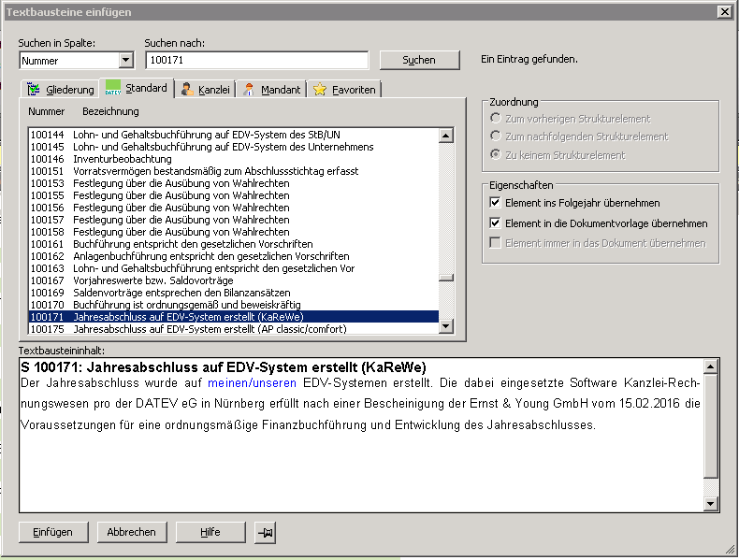Click the Einfügen button
The image size is (739, 560).
point(52,532)
